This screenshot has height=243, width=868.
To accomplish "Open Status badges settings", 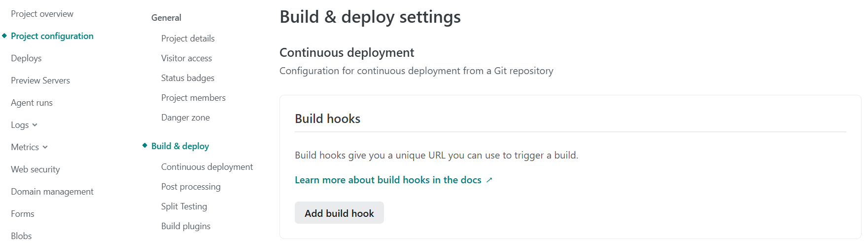I will pos(188,78).
